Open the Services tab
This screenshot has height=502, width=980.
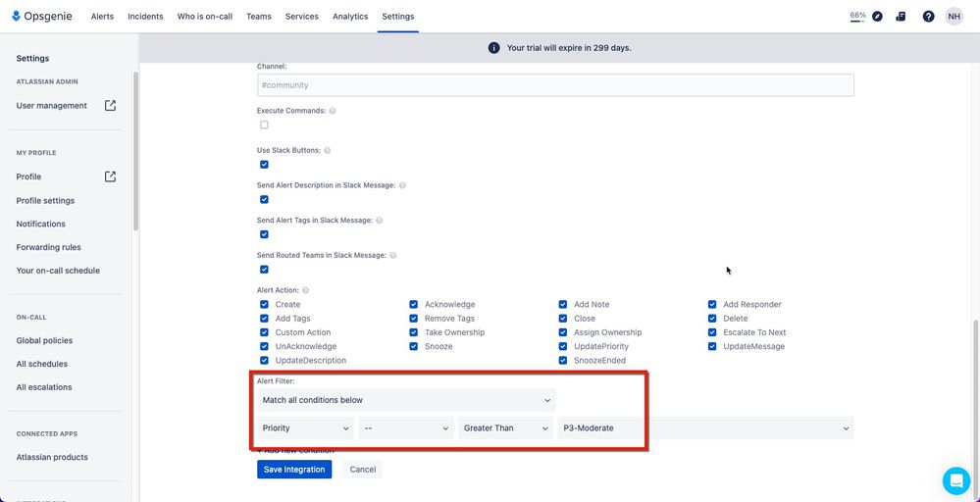click(x=302, y=17)
